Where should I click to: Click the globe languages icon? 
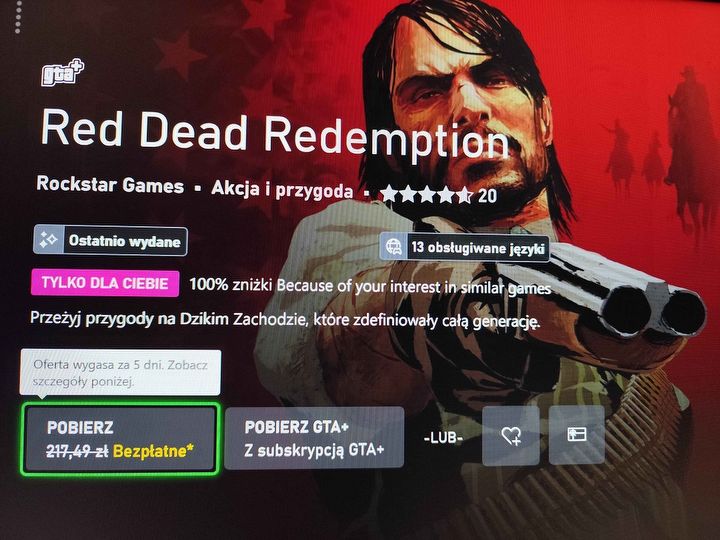point(393,246)
